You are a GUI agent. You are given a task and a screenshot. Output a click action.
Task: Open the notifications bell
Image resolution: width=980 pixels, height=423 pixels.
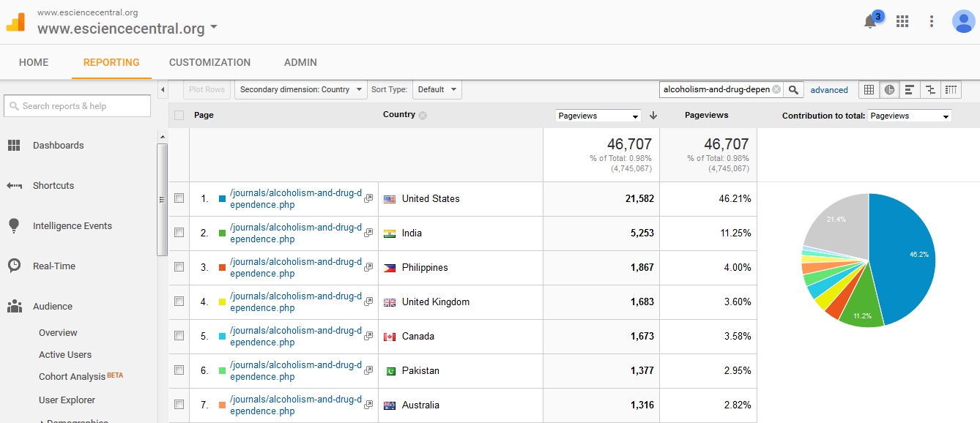click(x=870, y=22)
